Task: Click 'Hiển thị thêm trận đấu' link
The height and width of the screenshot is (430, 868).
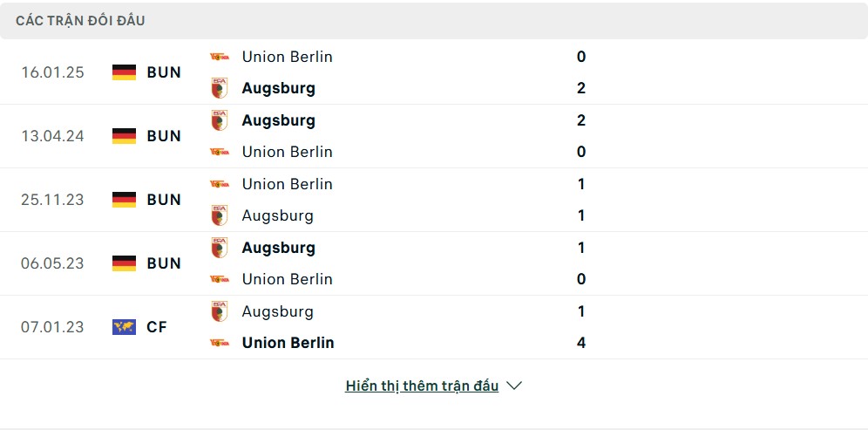Action: click(422, 386)
